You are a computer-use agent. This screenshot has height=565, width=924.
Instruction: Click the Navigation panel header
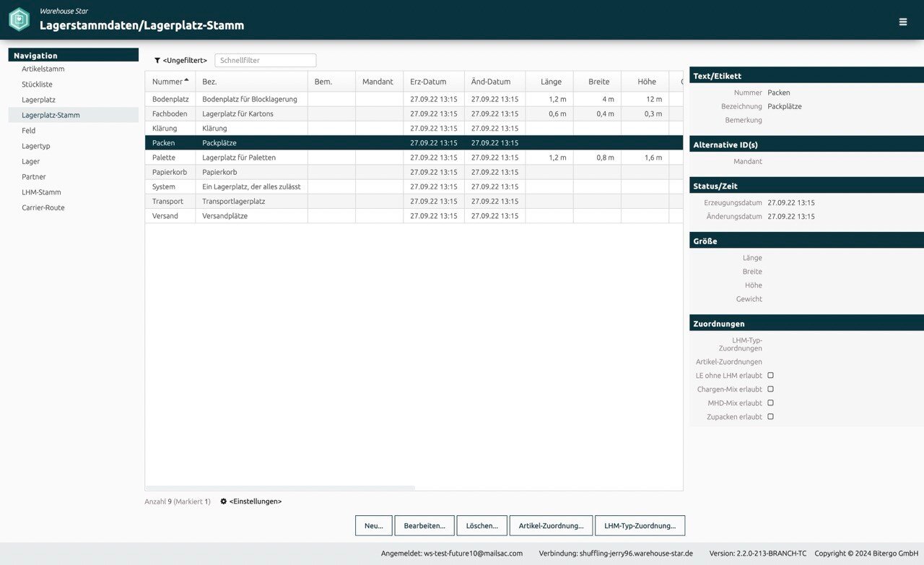click(x=74, y=55)
